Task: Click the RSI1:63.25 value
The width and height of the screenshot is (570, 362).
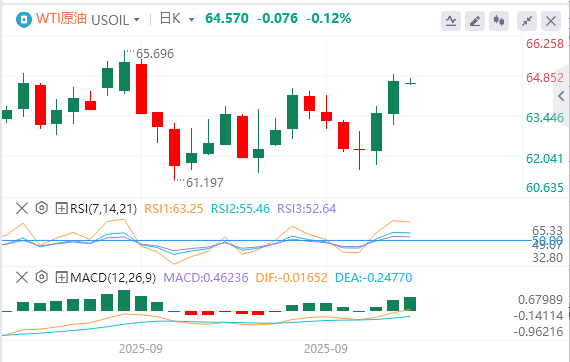Action: tap(174, 209)
